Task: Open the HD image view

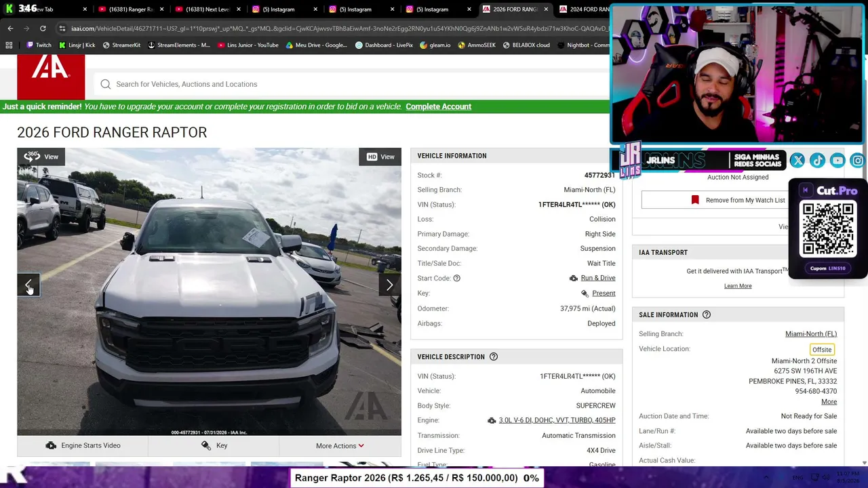Action: click(380, 157)
